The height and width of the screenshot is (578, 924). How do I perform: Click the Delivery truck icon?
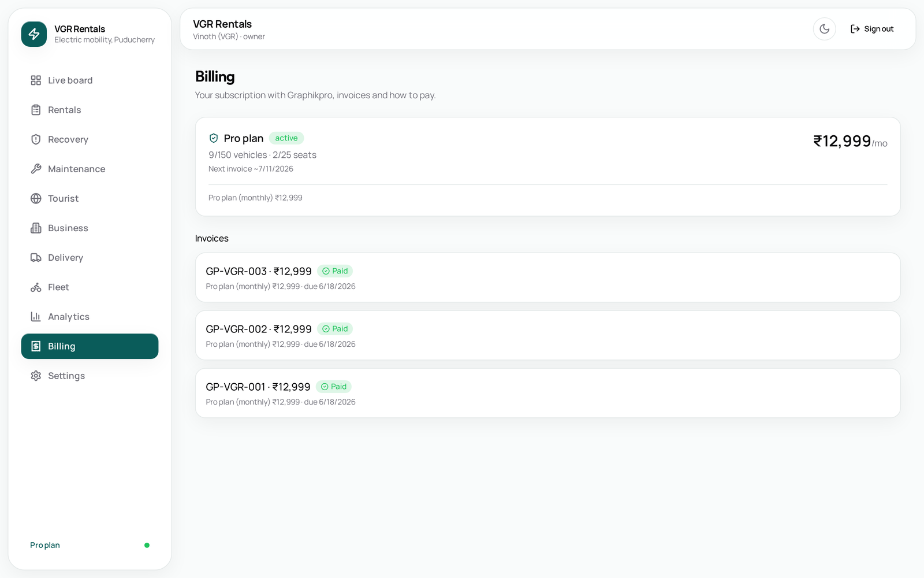36,257
